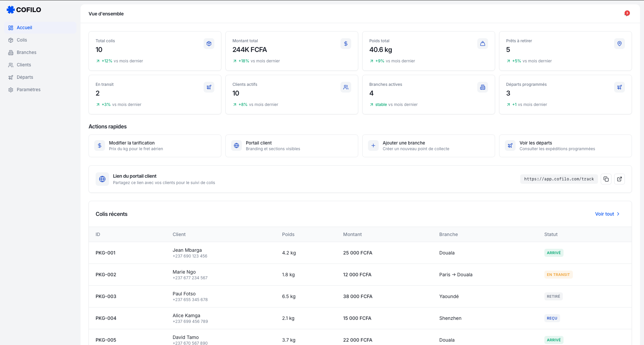Click the Clients actifs people icon

coord(345,87)
